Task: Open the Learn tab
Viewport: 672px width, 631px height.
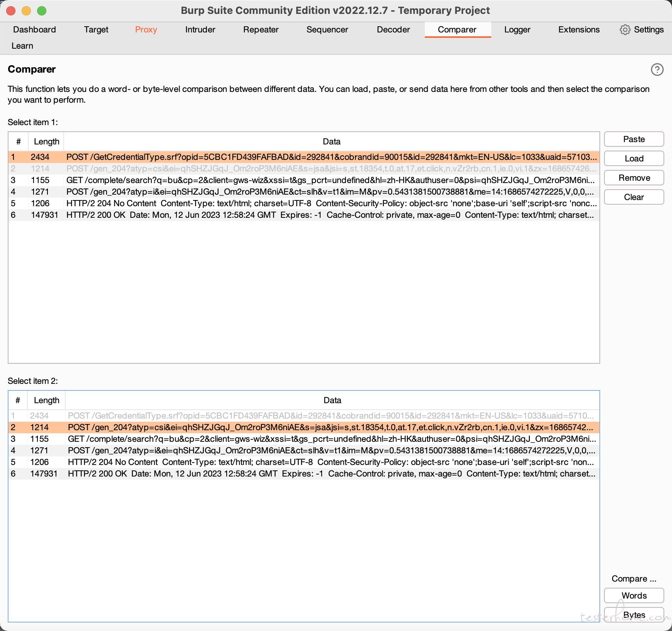Action: 22,46
